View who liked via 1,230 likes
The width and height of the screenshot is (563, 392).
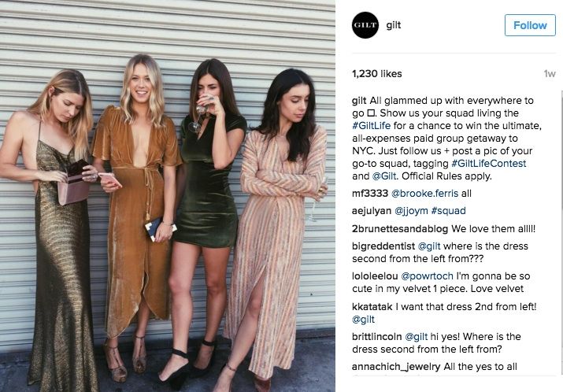coord(376,73)
